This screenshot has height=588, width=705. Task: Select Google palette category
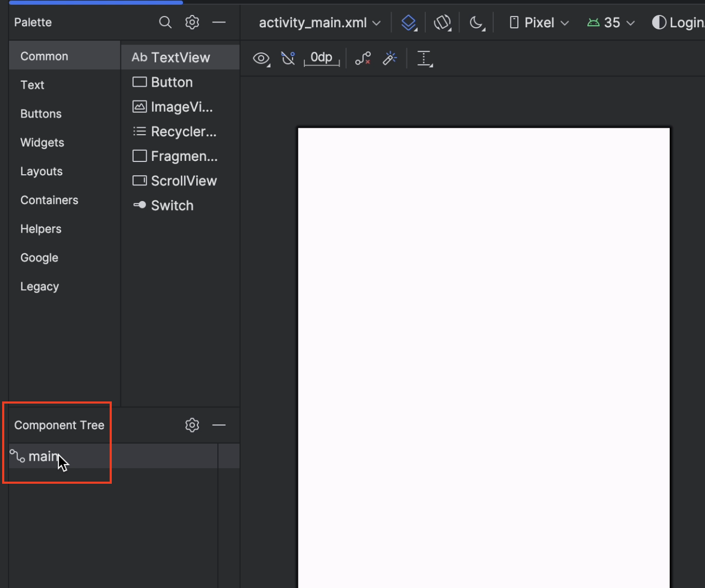click(65, 258)
